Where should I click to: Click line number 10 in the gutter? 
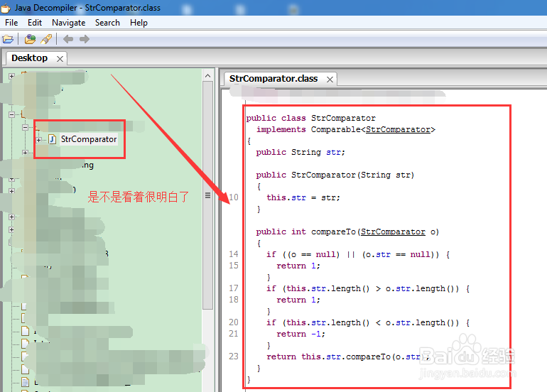point(234,197)
